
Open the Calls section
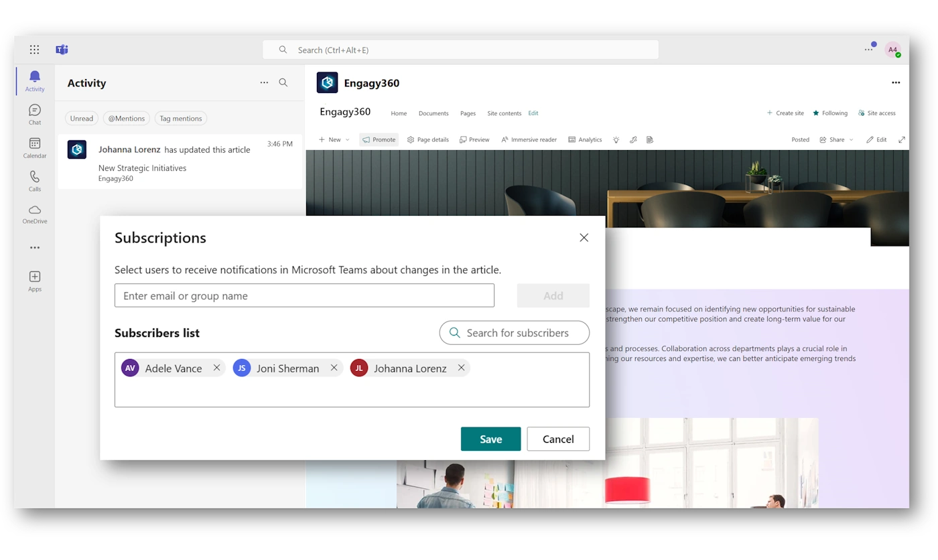click(x=35, y=181)
